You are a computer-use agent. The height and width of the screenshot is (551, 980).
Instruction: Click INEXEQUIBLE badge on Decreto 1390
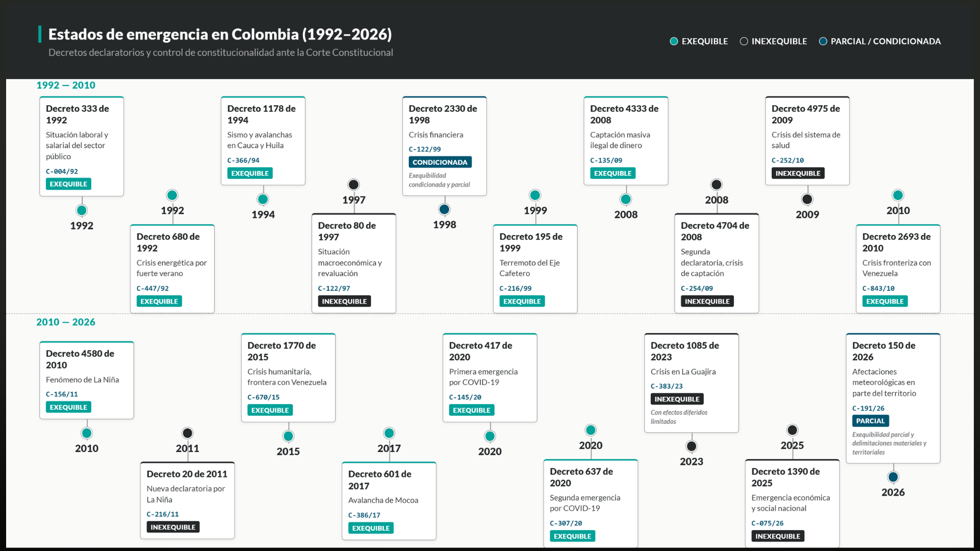778,536
